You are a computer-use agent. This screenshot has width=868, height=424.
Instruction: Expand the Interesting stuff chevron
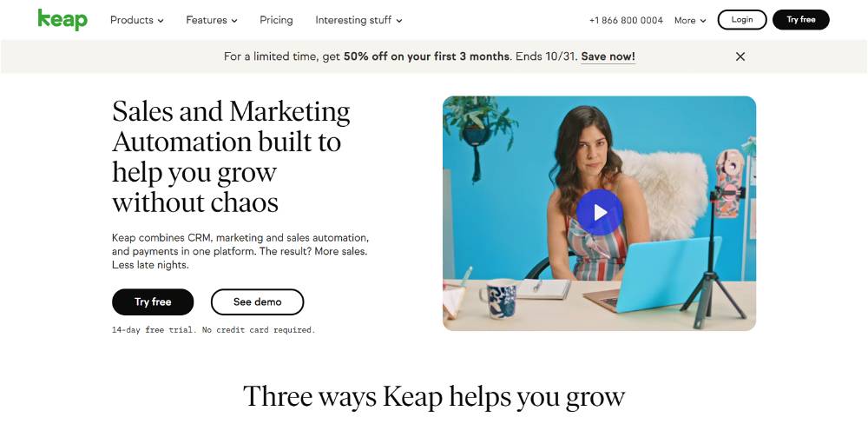(399, 21)
